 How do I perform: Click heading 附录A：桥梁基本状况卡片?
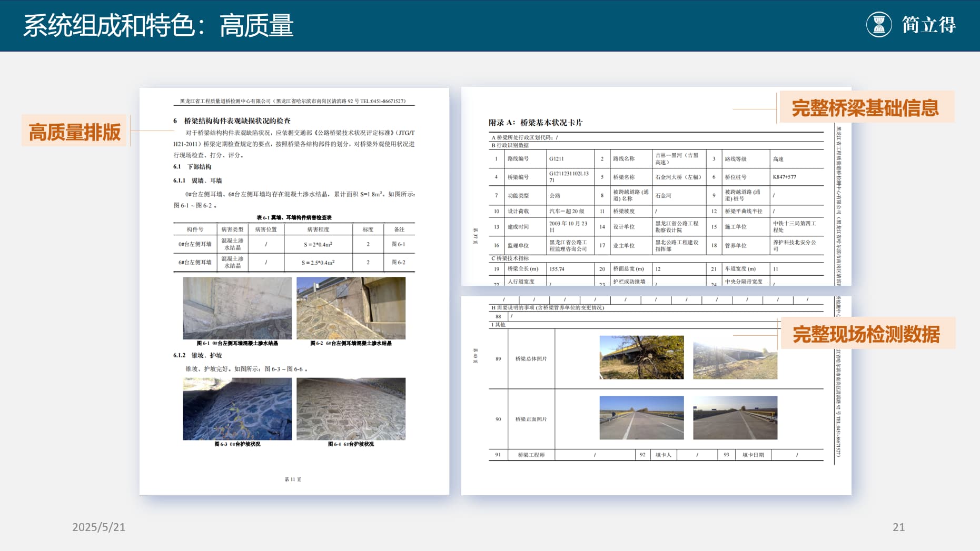536,123
